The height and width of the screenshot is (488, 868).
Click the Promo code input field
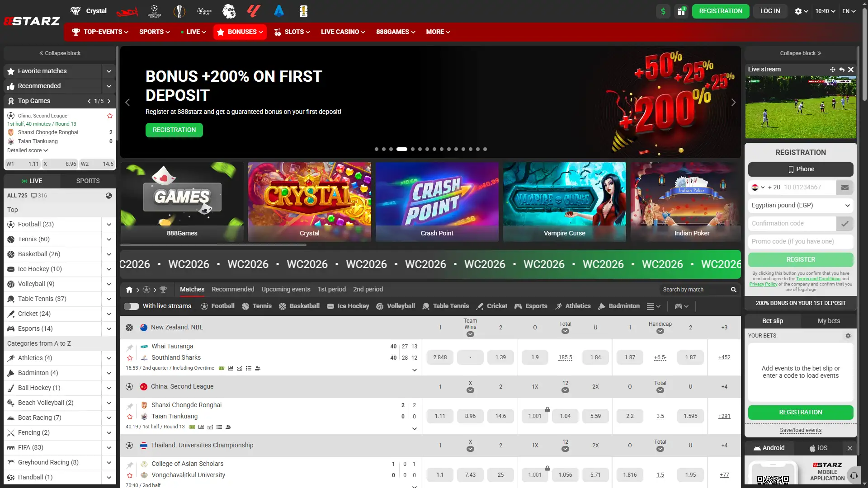click(801, 242)
